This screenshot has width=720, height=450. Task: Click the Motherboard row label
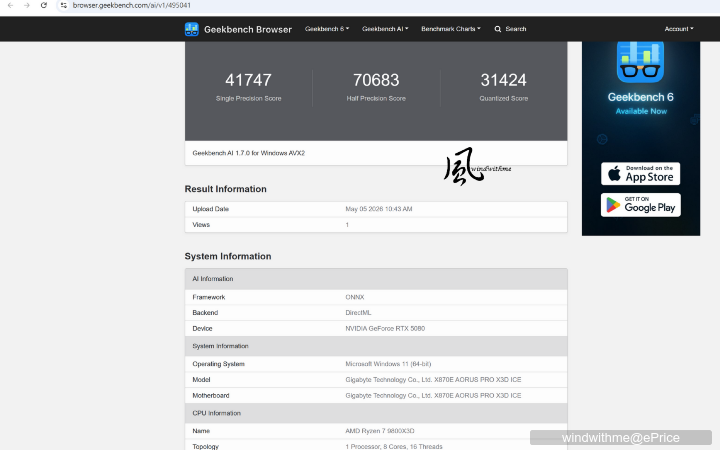(211, 395)
